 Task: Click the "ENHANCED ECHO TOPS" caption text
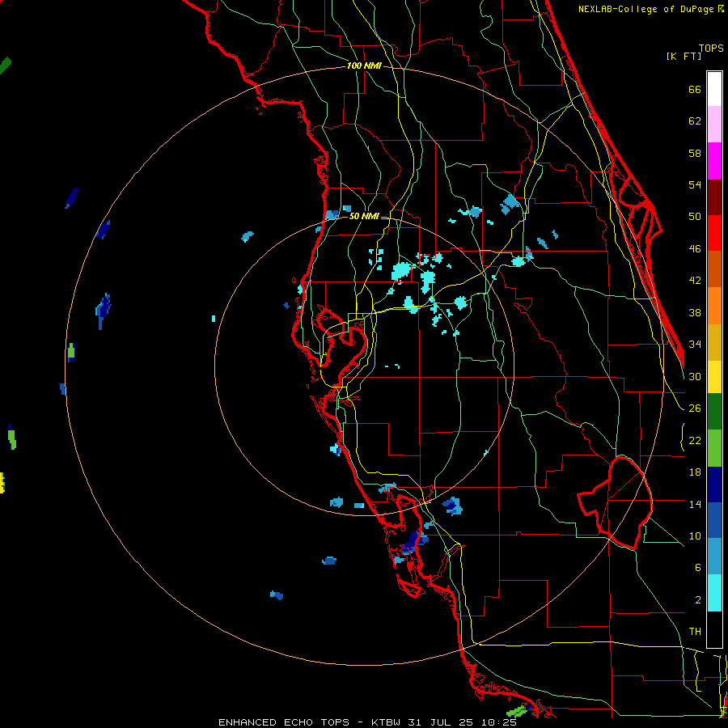click(284, 722)
